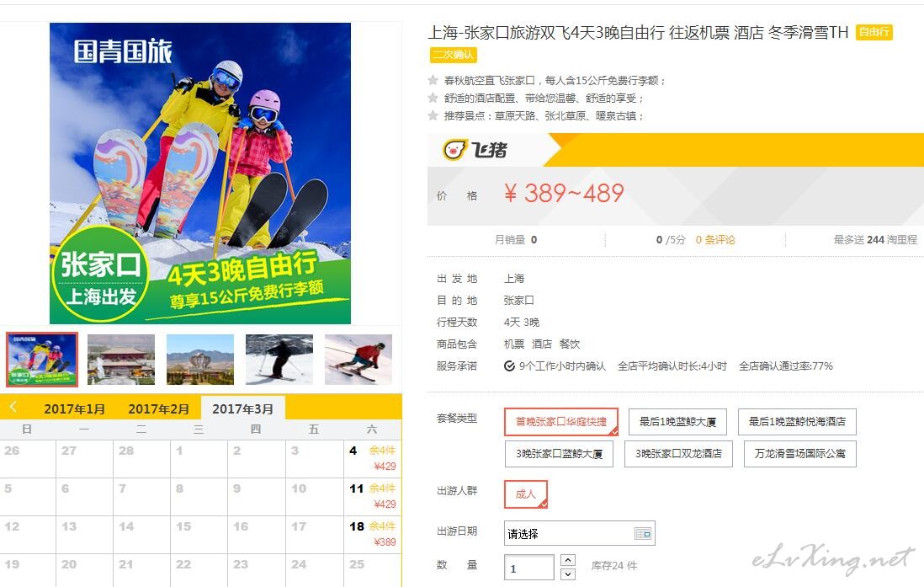The height and width of the screenshot is (587, 924).
Task: Click the service promise checkmark icon
Action: (510, 366)
